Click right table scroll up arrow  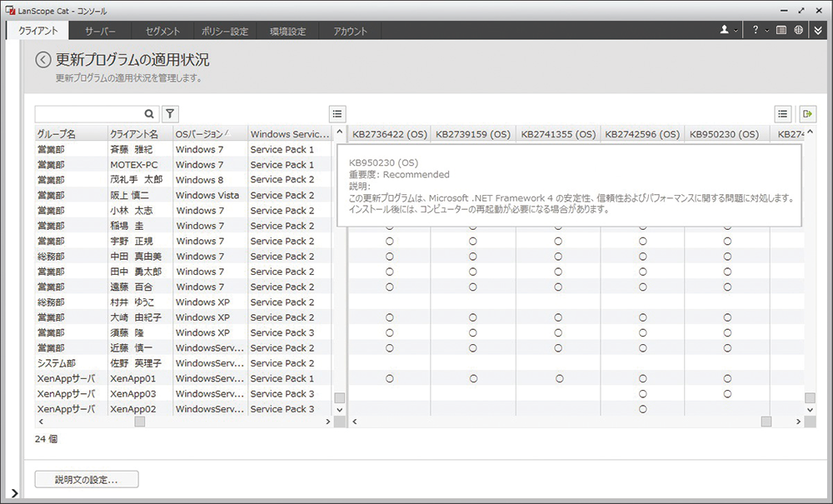811,132
